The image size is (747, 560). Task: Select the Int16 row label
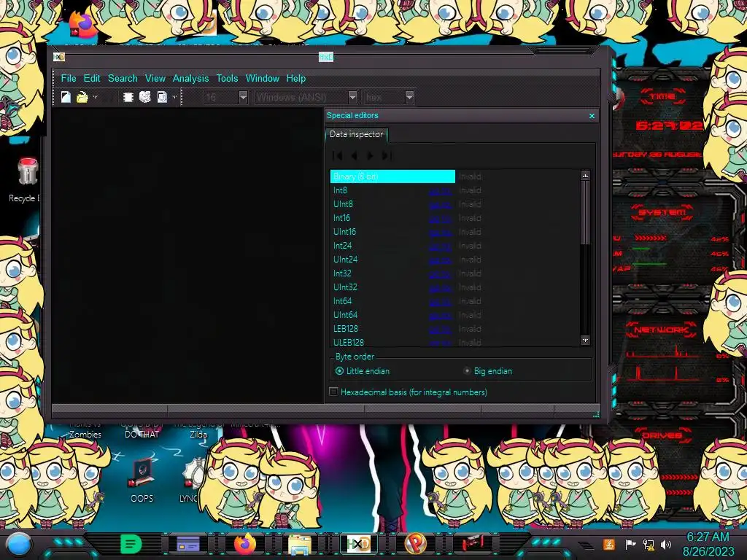click(341, 217)
